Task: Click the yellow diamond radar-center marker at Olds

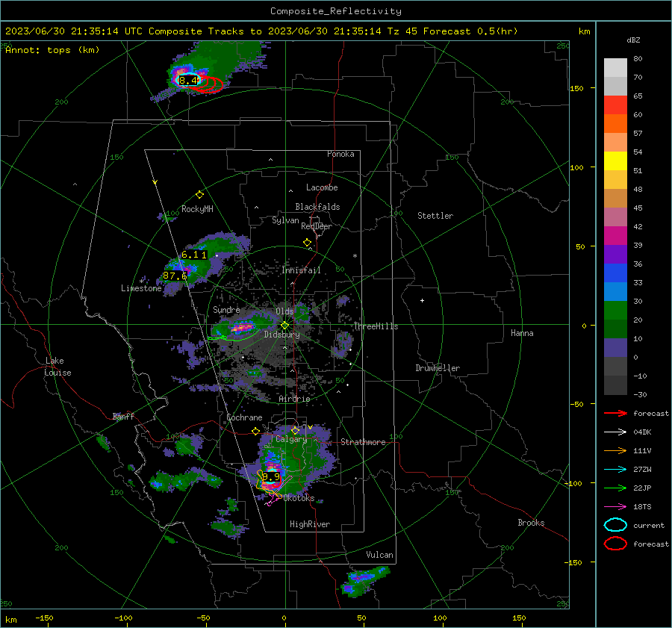Action: 284,326
